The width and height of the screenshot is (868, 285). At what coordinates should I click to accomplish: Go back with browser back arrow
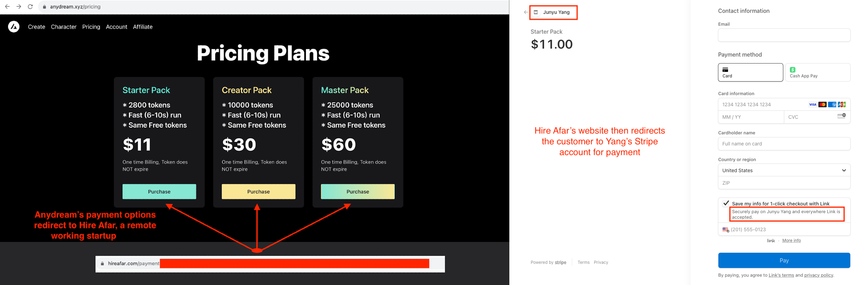point(7,7)
